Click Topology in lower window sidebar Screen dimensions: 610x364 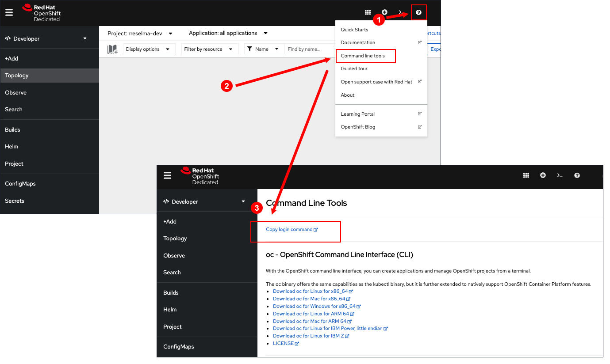(208, 238)
